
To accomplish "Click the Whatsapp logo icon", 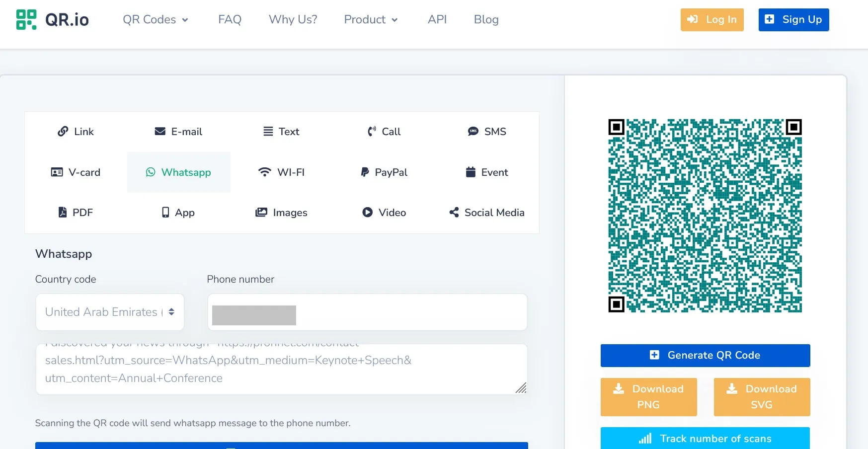I will point(151,172).
